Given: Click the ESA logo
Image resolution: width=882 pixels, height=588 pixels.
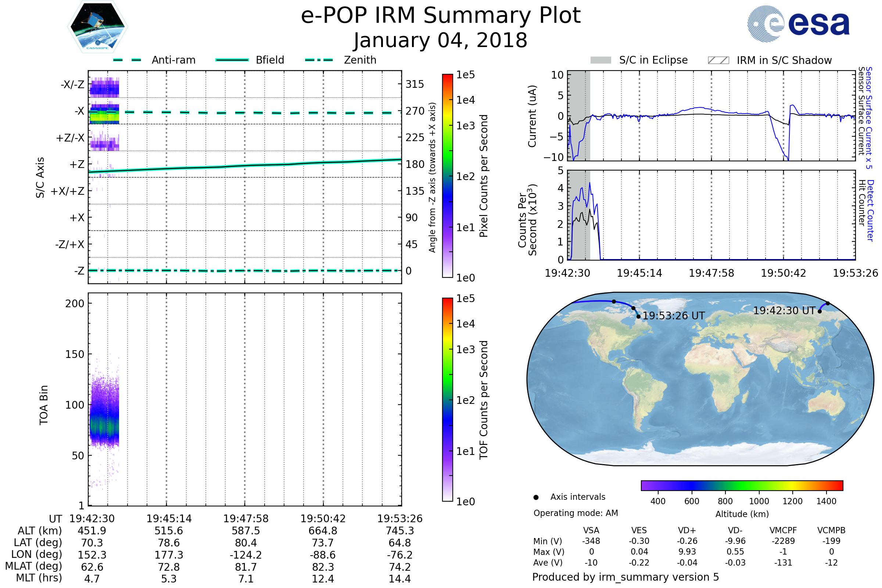Looking at the screenshot, I should tap(799, 24).
